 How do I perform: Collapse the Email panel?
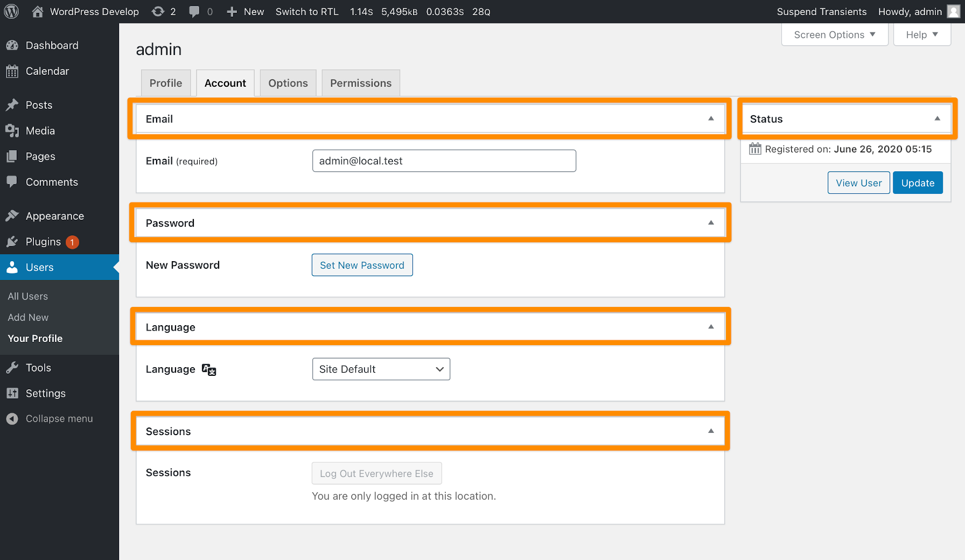tap(711, 118)
